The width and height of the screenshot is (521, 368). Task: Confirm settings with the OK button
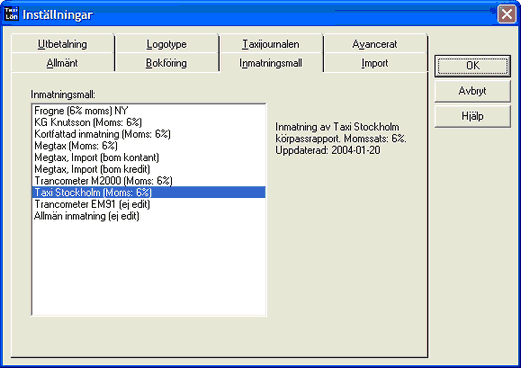pyautogui.click(x=472, y=66)
